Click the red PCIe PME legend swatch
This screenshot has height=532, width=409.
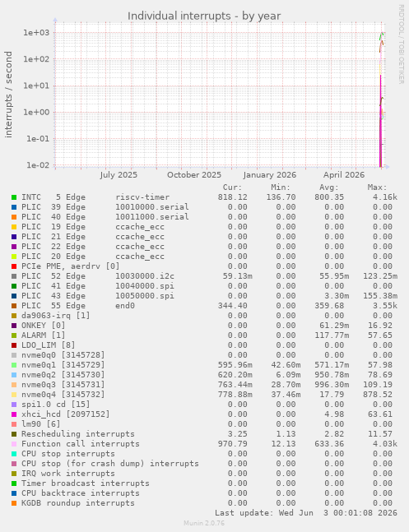(14, 266)
